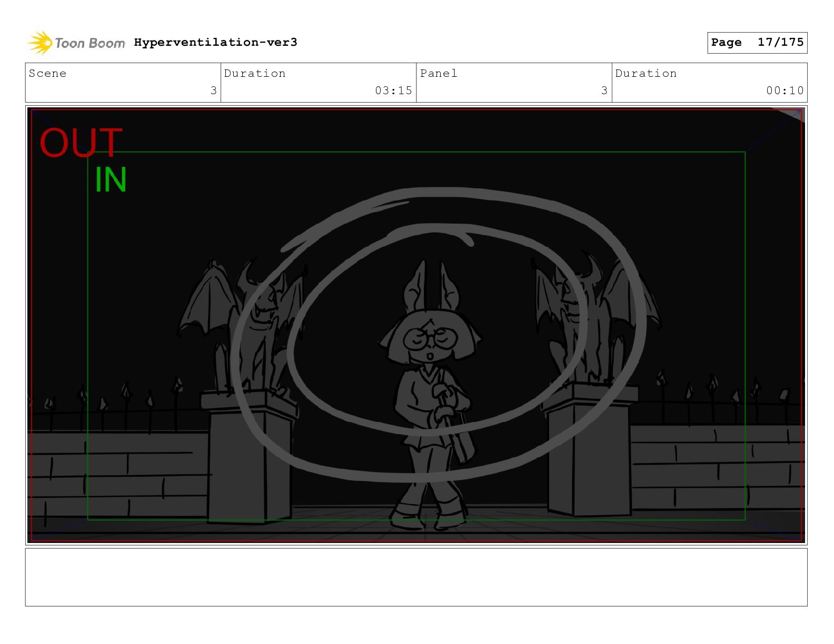Click the Panel number 3 cell

tap(514, 83)
